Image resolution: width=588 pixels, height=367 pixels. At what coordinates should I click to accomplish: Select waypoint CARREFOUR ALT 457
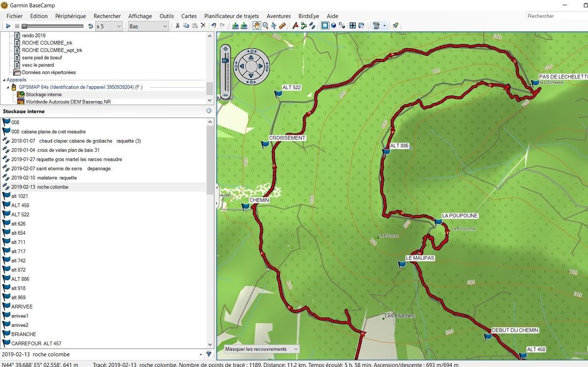(36, 343)
